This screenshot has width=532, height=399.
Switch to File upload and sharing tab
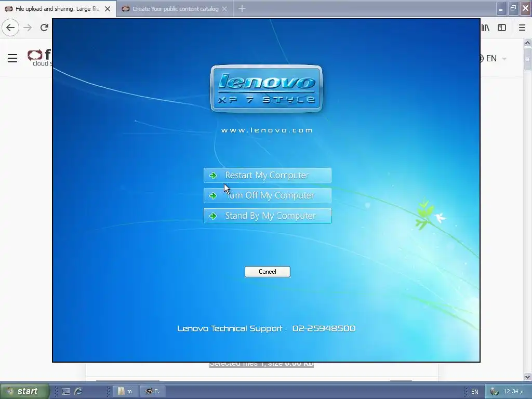(57, 9)
